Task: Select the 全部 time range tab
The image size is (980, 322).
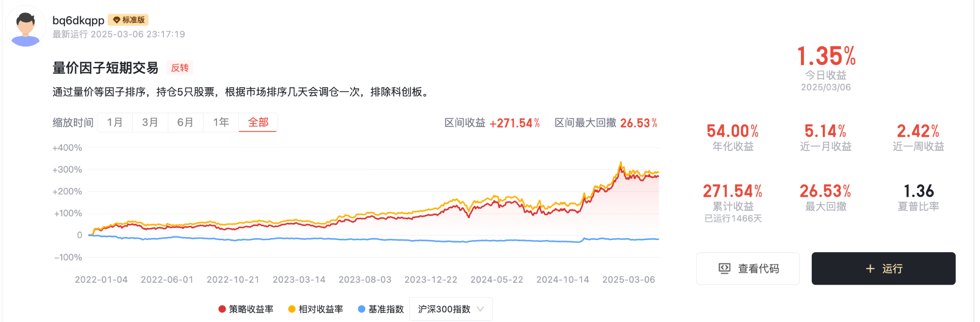Action: tap(258, 122)
